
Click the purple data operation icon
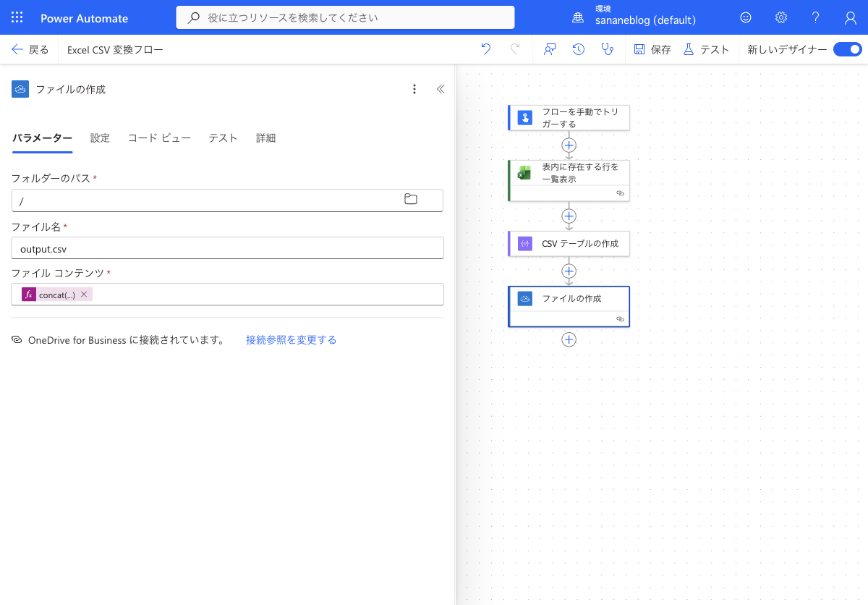point(525,243)
